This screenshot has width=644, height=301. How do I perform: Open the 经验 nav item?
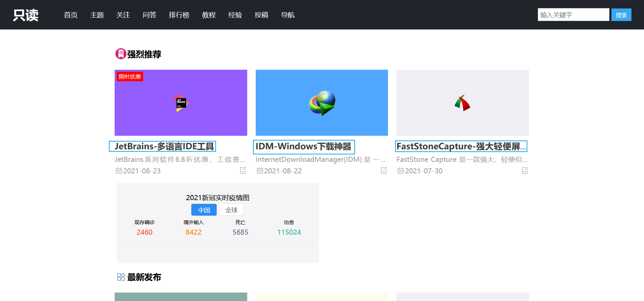tap(235, 15)
